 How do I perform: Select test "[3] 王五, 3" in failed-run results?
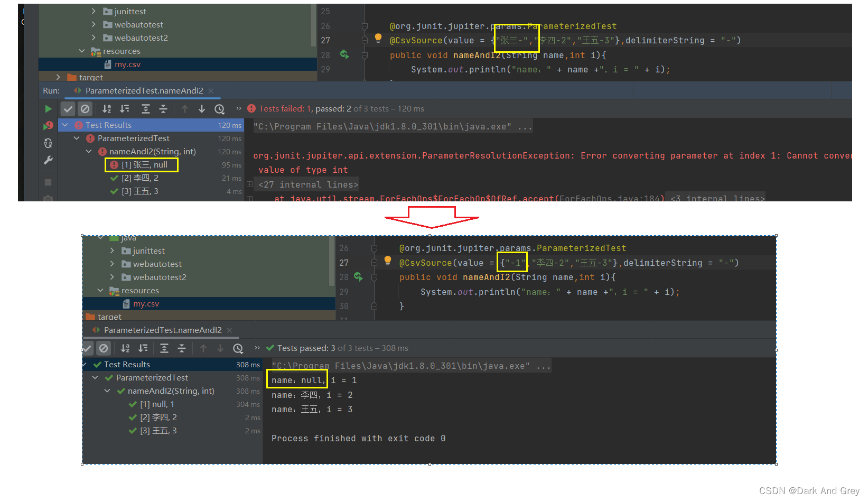[141, 191]
